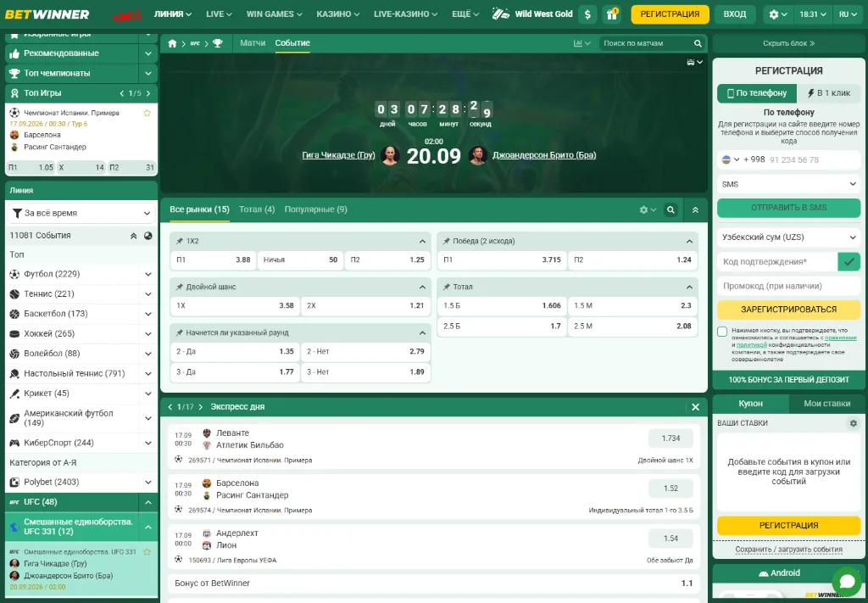This screenshot has height=603, width=868.
Task: Open the WIN GAMES menu
Action: (274, 14)
